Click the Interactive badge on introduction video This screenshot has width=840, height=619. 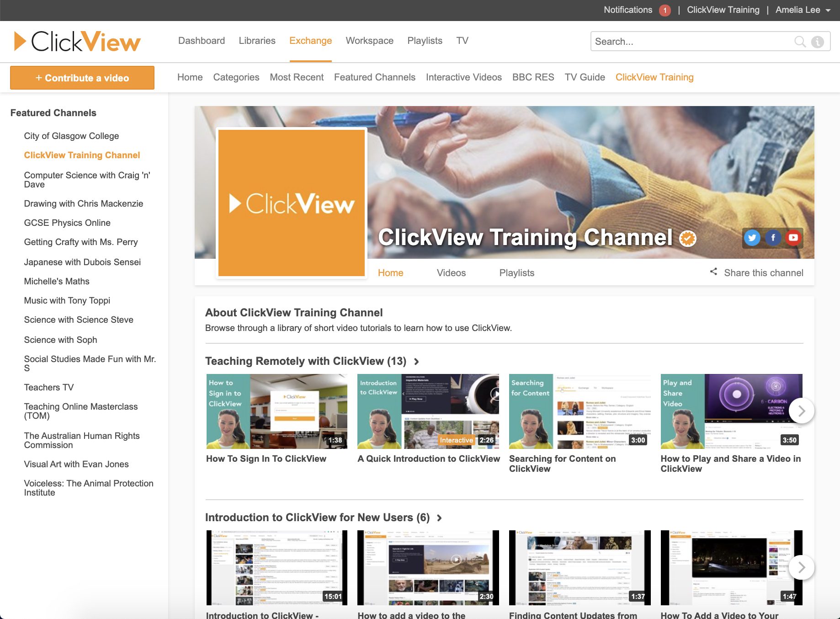(x=456, y=440)
